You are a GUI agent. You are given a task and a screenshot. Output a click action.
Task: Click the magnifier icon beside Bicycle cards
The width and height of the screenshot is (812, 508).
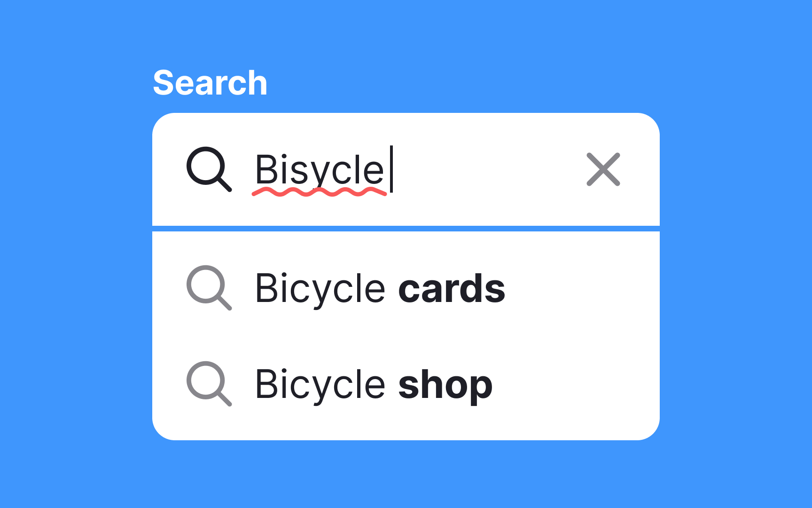(208, 287)
